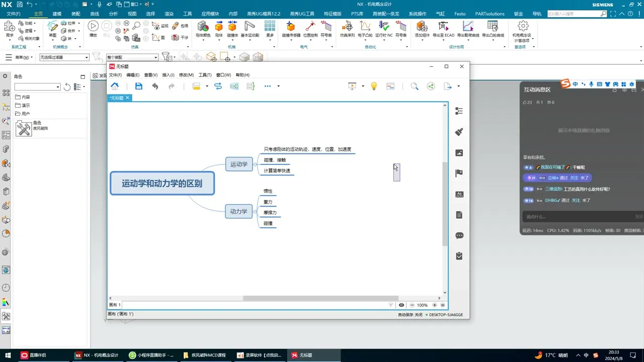Open the outline panel icon in right sidebar
644x362 pixels.
[459, 111]
